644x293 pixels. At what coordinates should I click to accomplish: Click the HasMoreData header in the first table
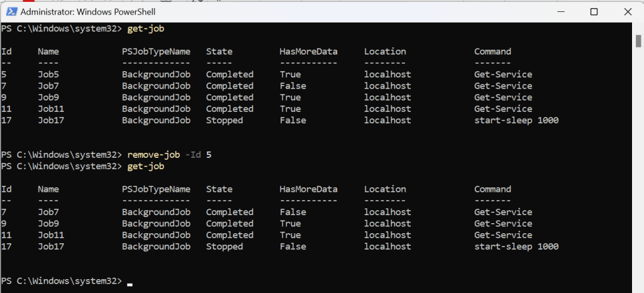click(308, 52)
